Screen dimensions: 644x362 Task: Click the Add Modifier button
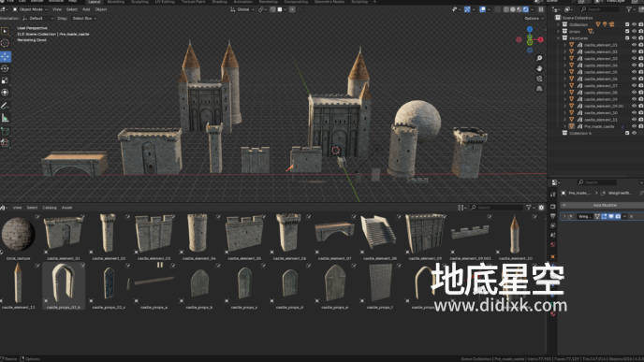click(602, 205)
